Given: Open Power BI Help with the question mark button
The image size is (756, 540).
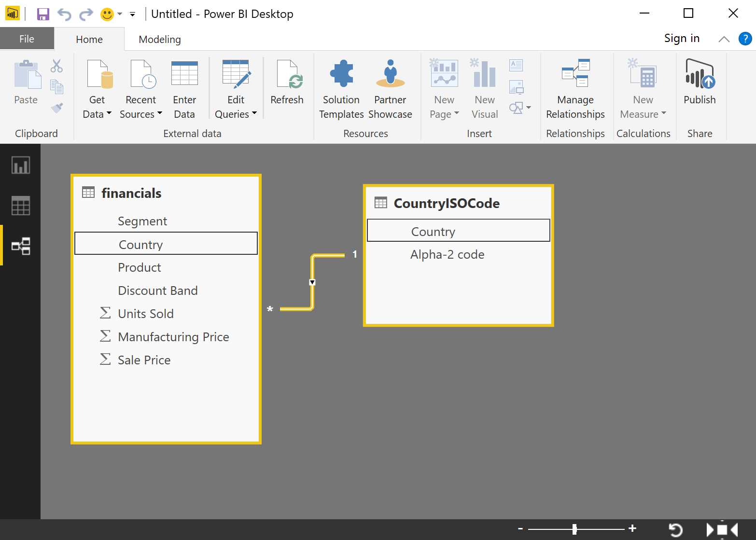Looking at the screenshot, I should pyautogui.click(x=744, y=38).
